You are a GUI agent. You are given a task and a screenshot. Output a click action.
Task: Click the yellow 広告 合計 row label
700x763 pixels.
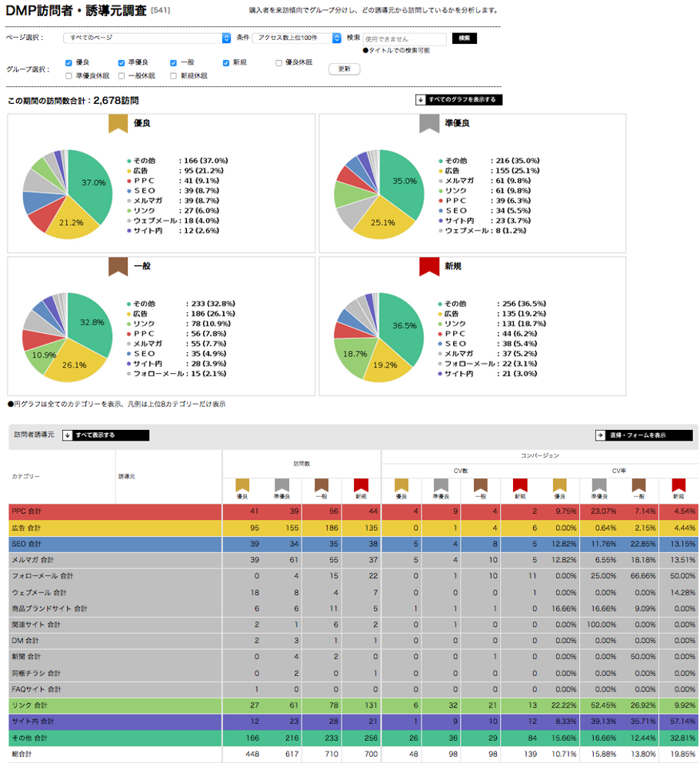coord(26,528)
